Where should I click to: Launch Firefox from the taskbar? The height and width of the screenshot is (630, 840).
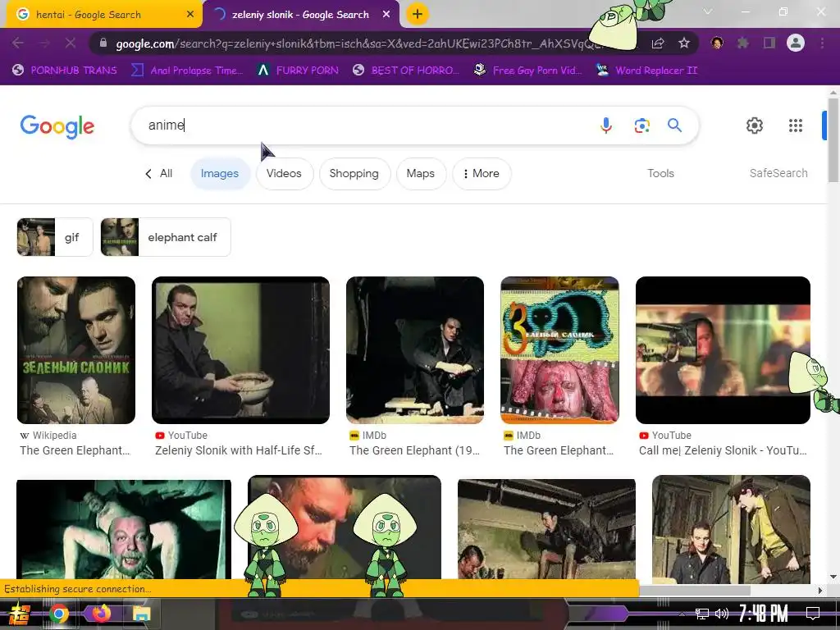[x=101, y=614]
